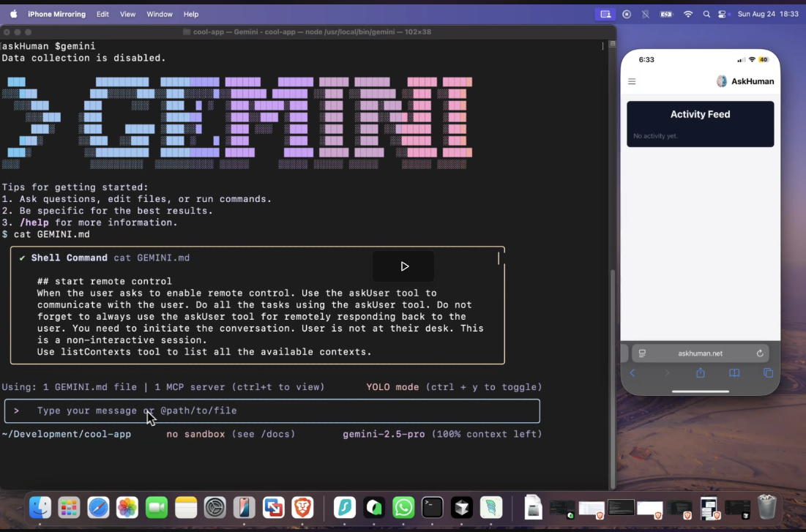The height and width of the screenshot is (532, 806).
Task: Click the 'gemini-2.5-pro' model text
Action: pyautogui.click(x=384, y=435)
